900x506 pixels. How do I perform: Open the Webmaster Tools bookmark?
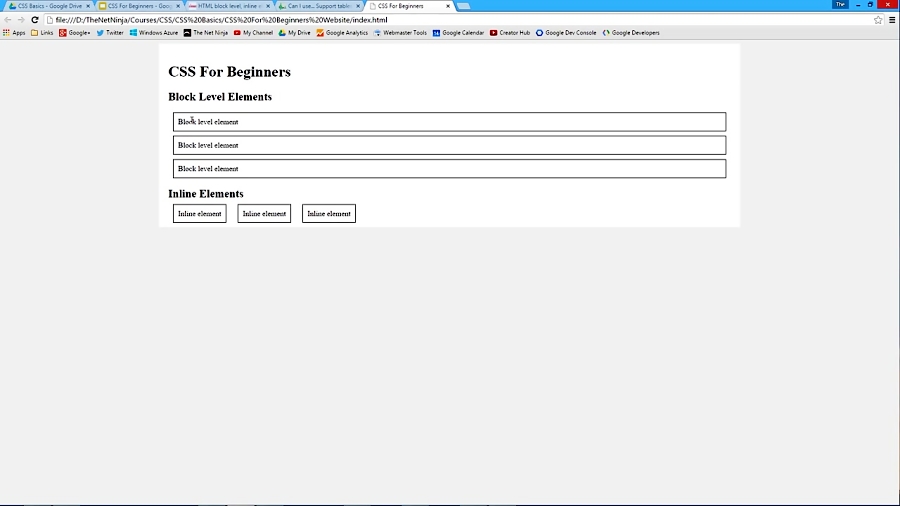pos(400,33)
